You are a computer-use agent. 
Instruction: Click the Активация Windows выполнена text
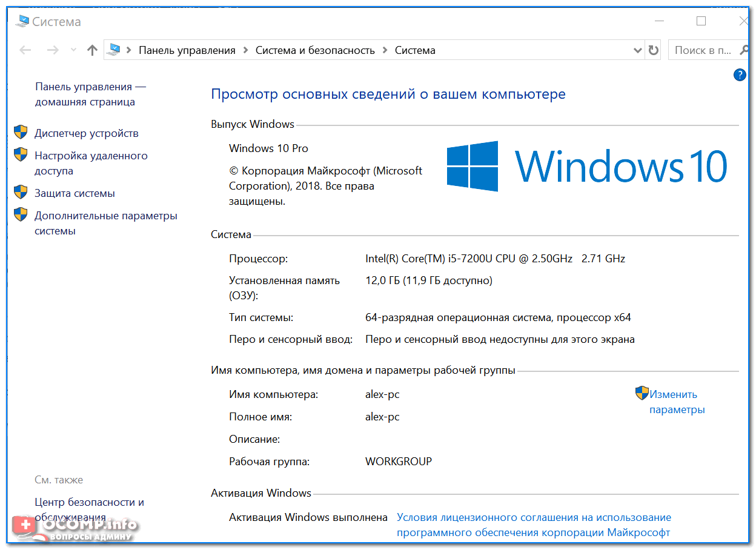[x=308, y=517]
